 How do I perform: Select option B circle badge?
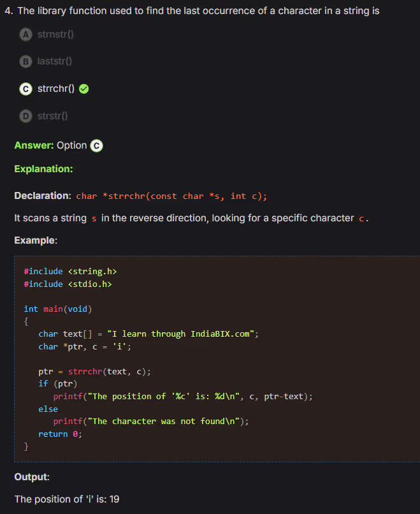pos(25,62)
